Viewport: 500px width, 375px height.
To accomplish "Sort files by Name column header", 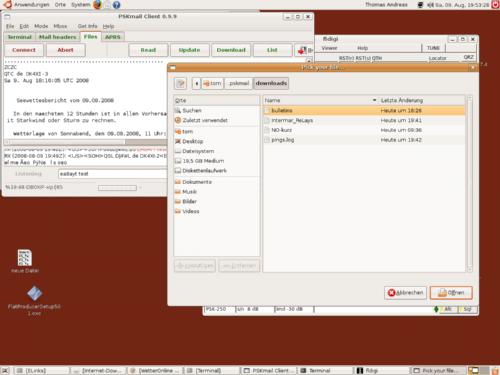I will click(x=320, y=100).
